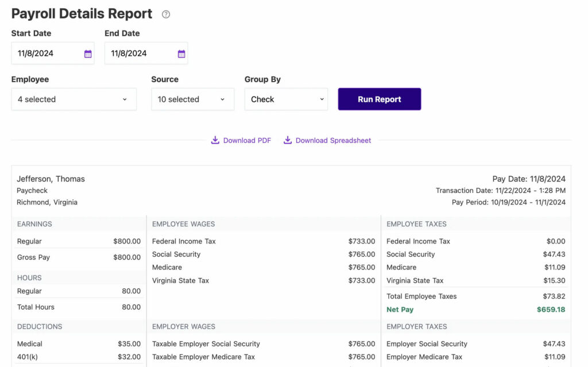Click the download icon next to Download Spreadsheet

point(288,140)
